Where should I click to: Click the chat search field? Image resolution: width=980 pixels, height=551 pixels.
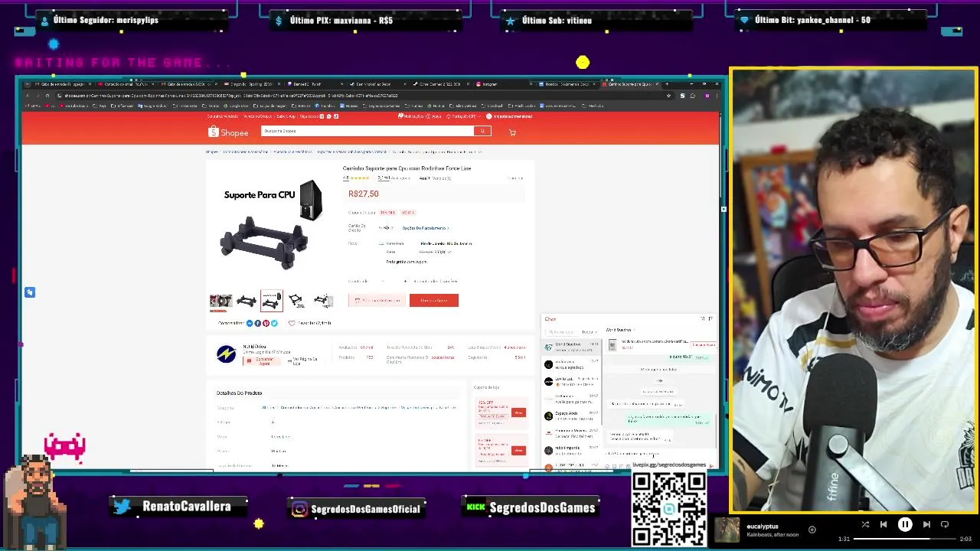pyautogui.click(x=562, y=332)
